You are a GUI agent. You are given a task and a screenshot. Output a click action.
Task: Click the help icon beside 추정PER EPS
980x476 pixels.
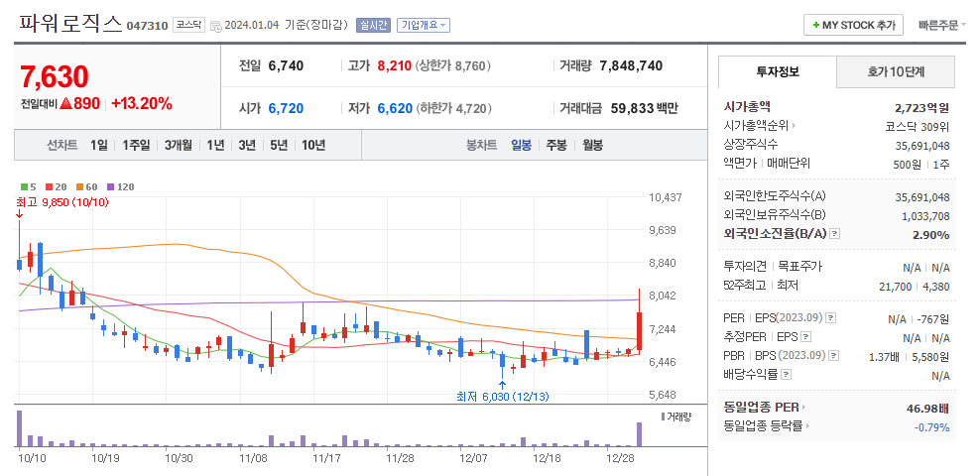(805, 337)
